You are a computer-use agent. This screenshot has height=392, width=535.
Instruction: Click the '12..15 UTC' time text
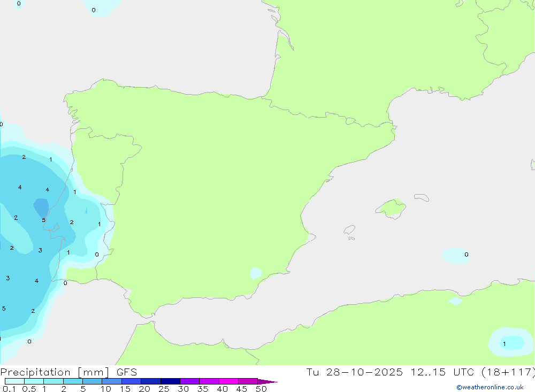(x=442, y=372)
